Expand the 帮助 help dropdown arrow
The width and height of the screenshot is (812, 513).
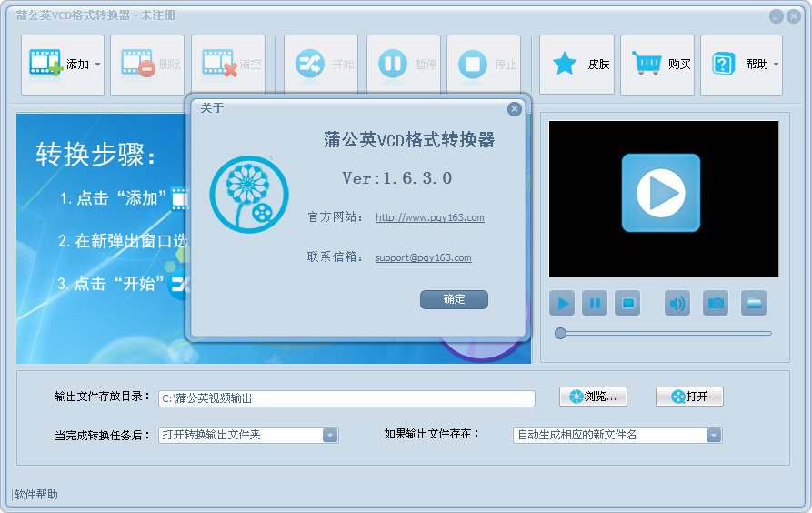[776, 65]
